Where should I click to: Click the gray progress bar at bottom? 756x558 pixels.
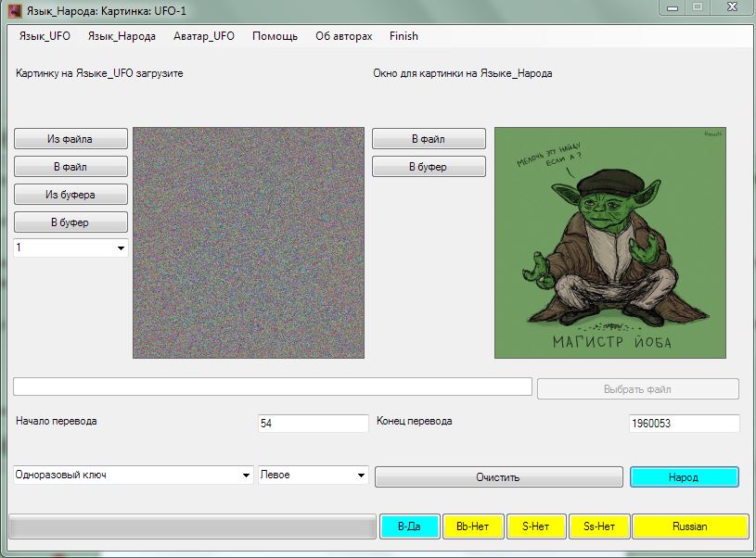tap(192, 526)
